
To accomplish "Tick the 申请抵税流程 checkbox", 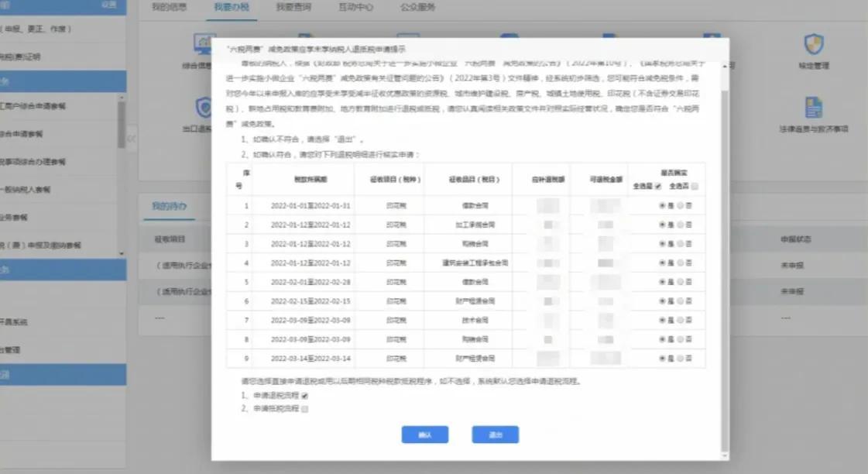I will pos(304,409).
